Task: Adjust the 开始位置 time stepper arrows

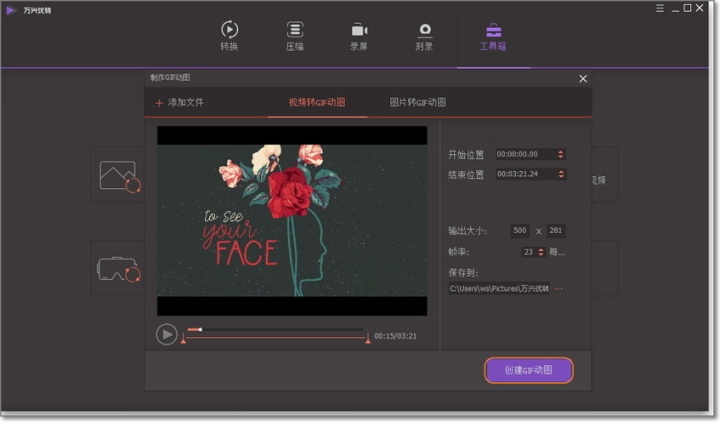Action: [x=561, y=154]
